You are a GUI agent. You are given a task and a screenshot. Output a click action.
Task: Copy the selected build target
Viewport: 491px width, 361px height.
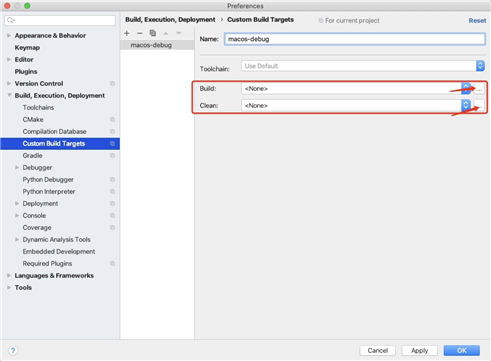[153, 33]
